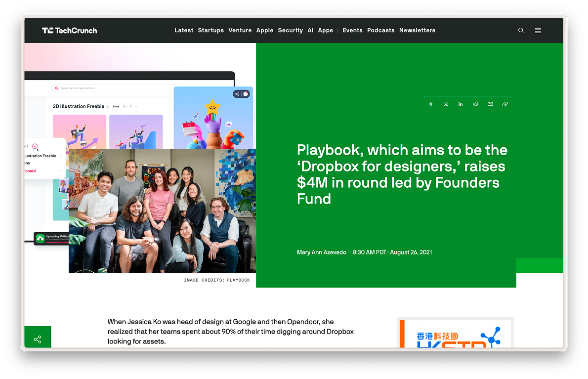
Task: Share article on Reddit
Action: coord(475,104)
